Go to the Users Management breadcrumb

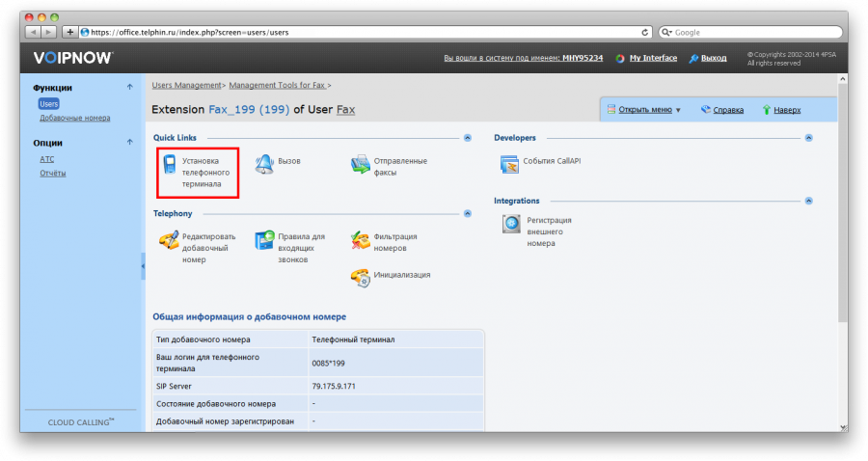coord(186,85)
